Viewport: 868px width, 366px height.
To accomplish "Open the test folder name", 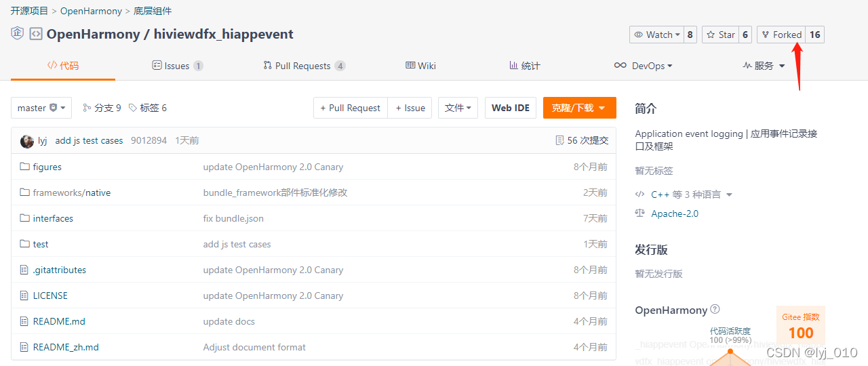I will pos(41,244).
